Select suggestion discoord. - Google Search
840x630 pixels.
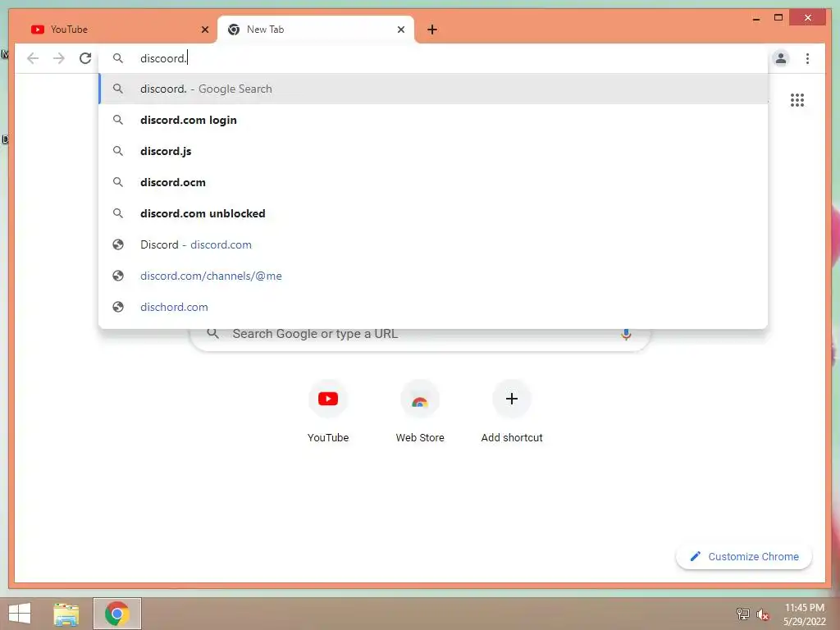[x=433, y=89]
